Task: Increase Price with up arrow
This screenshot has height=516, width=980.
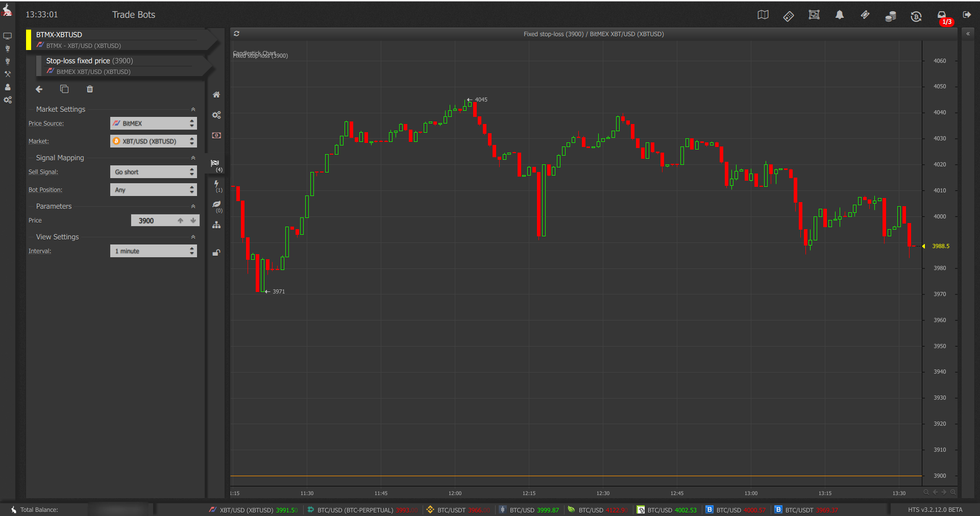Action: coord(180,220)
